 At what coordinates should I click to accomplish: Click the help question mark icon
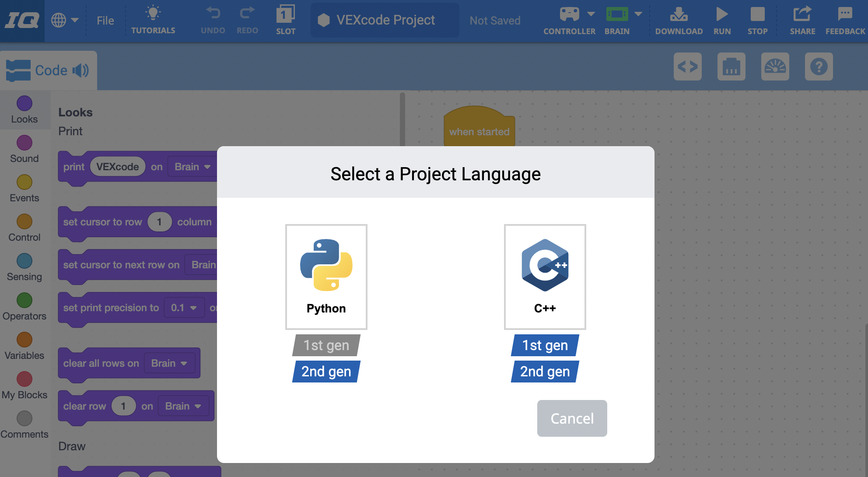tap(819, 67)
